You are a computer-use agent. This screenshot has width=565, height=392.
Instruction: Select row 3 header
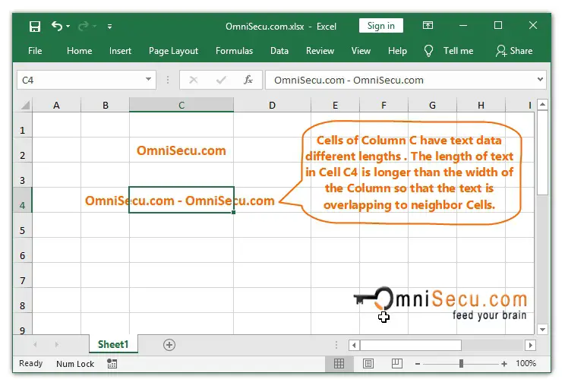[x=22, y=175]
